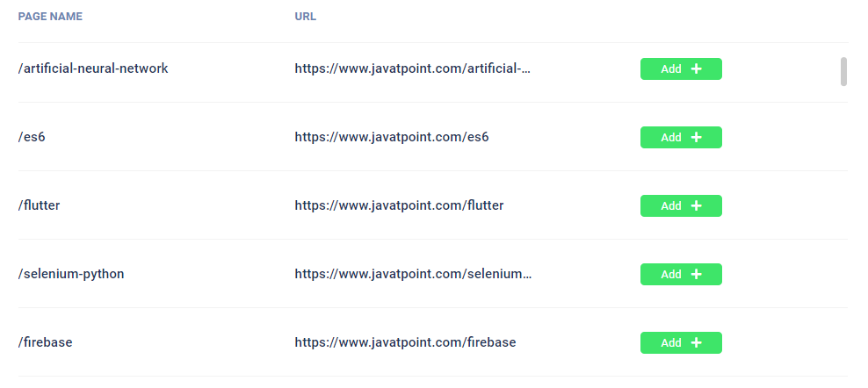This screenshot has width=868, height=388.
Task: Click the plus icon in the /selenium-python row
Action: [x=697, y=274]
